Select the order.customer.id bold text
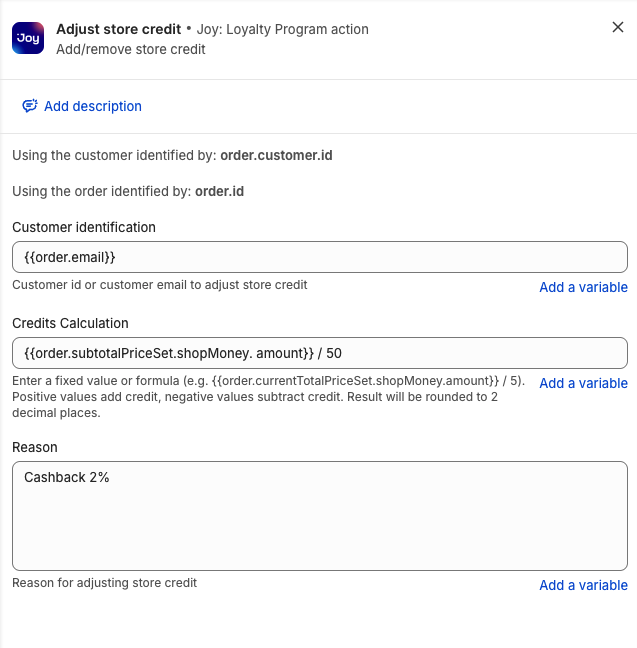The height and width of the screenshot is (648, 637). [276, 155]
